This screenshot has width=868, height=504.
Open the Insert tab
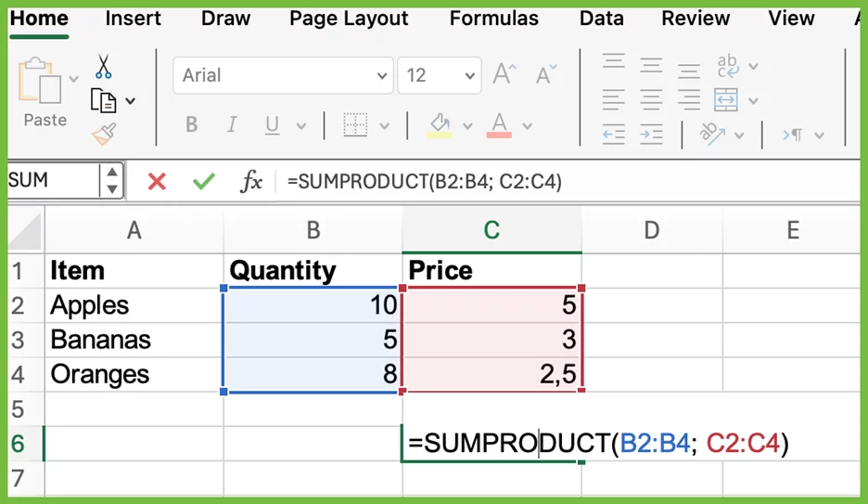(133, 19)
